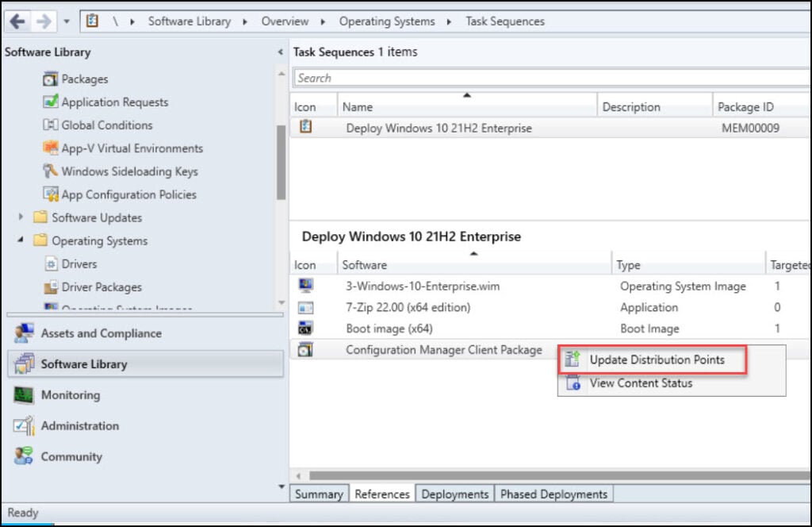Choose View Content Status from context menu

coord(672,383)
